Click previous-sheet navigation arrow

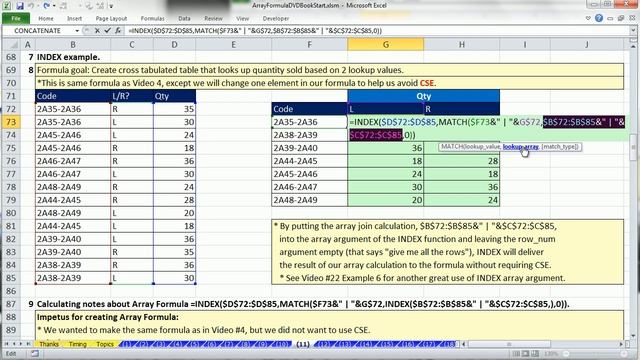point(13,344)
